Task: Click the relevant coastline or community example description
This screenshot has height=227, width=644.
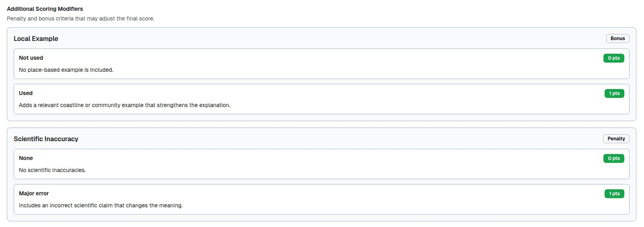Action: point(125,105)
